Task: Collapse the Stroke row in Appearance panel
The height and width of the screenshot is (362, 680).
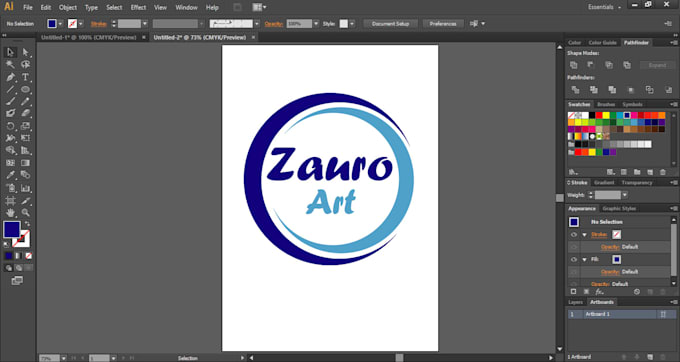Action: [585, 235]
